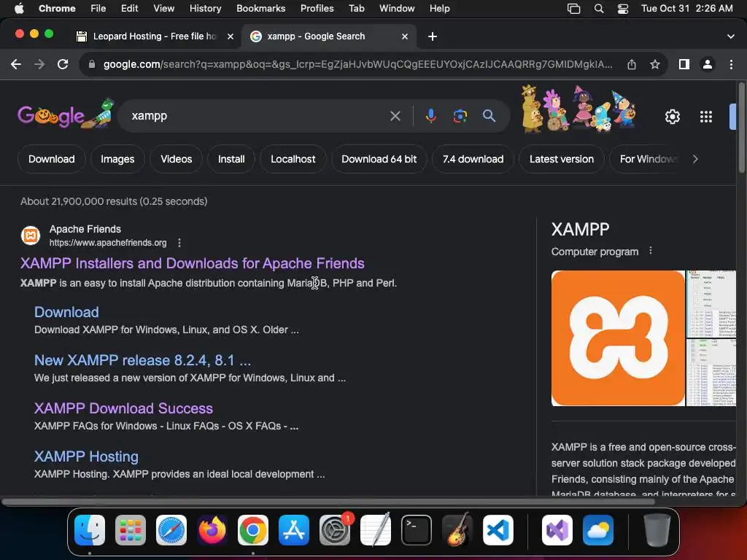Open Chrome three-dot menu
Viewport: 747px width, 560px height.
tap(731, 64)
